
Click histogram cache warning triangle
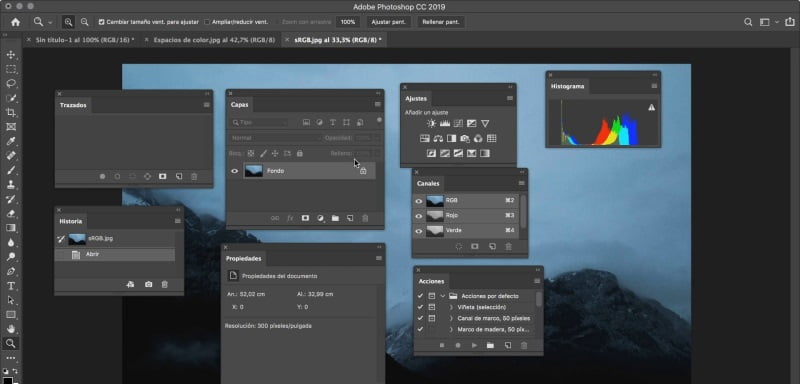point(652,108)
